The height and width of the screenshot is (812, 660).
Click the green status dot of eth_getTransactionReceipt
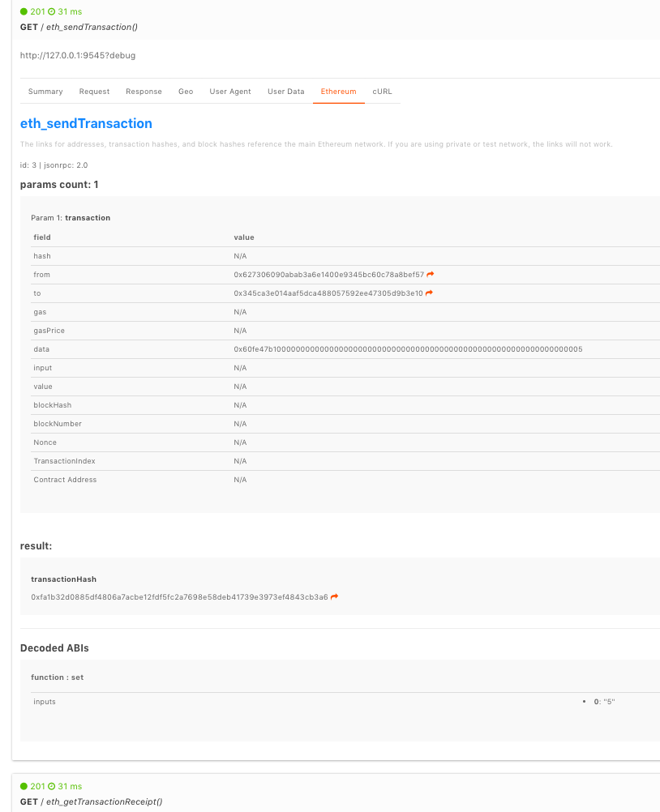click(x=24, y=786)
